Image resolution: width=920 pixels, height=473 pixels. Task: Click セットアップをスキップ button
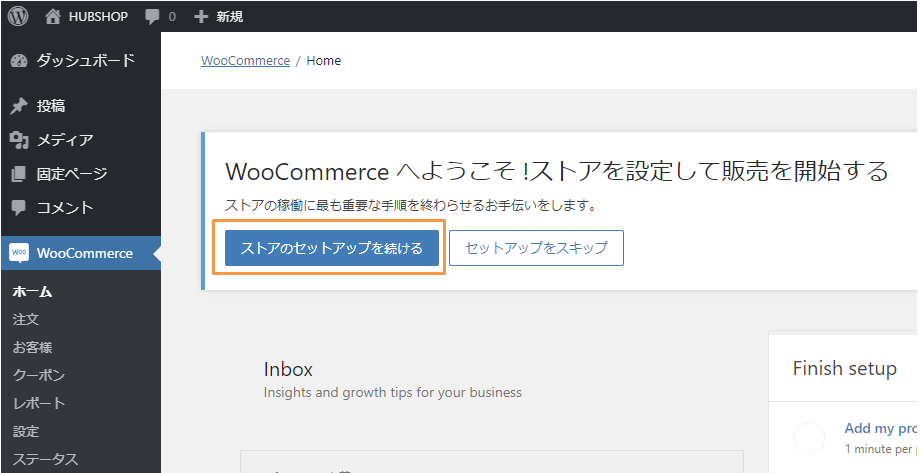[x=536, y=248]
